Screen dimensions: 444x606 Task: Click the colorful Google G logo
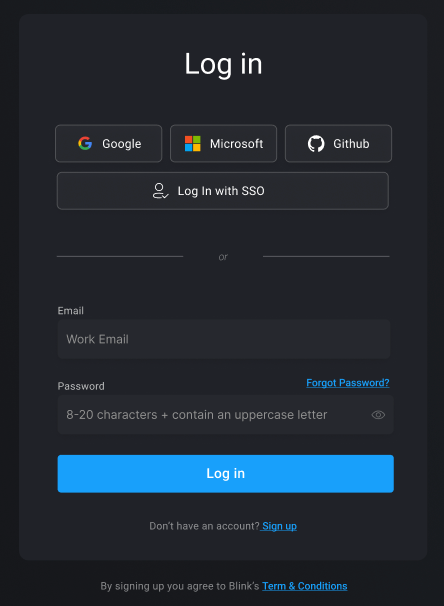point(85,143)
